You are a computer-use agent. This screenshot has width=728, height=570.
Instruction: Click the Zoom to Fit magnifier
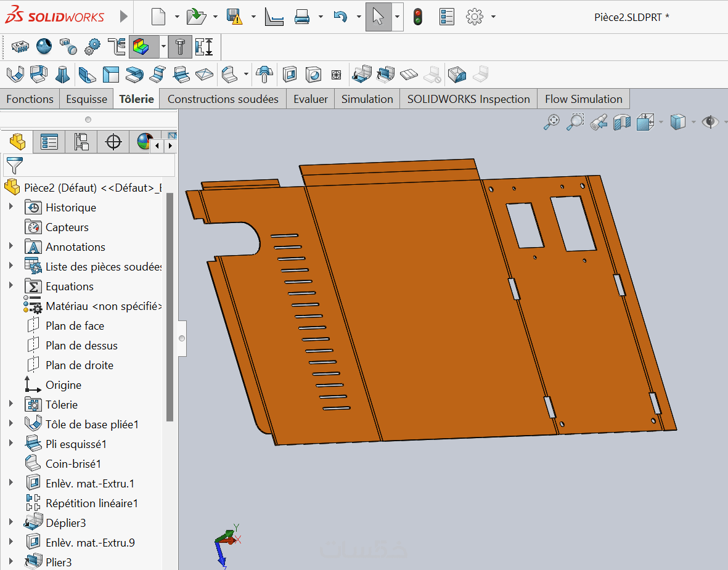[551, 122]
